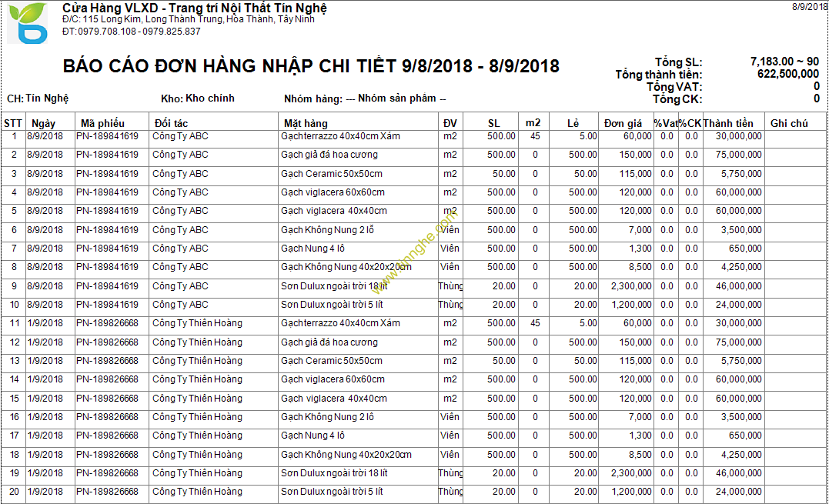Click the 'Mã phiếu' column header
The image size is (829, 504).
102,123
